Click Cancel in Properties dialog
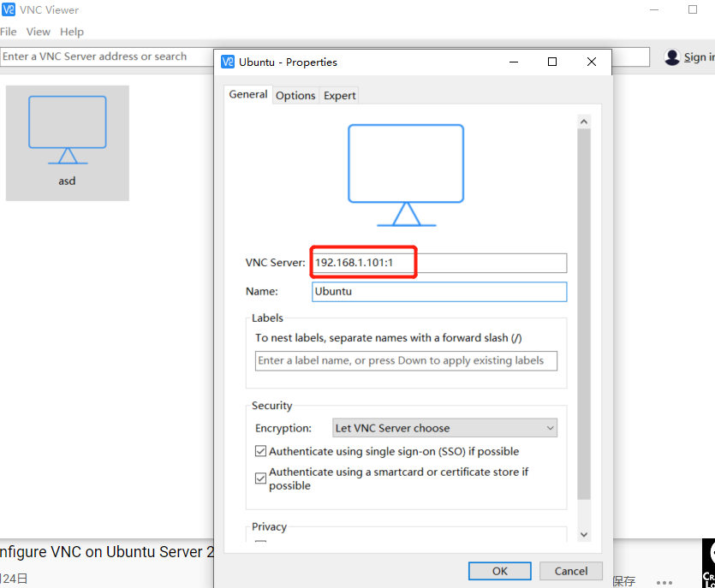Screen dimensions: 715x588 click(x=571, y=571)
